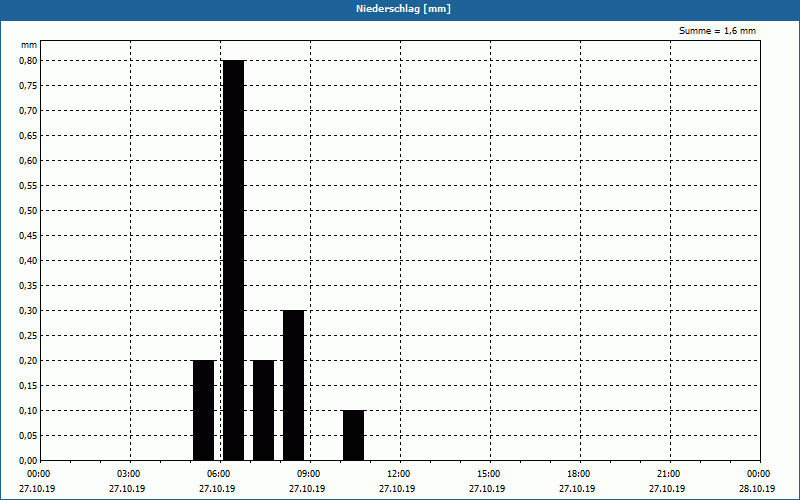Click the 0,30 mm precipitation bar before 09:00
800x500 pixels.
[x=293, y=385]
